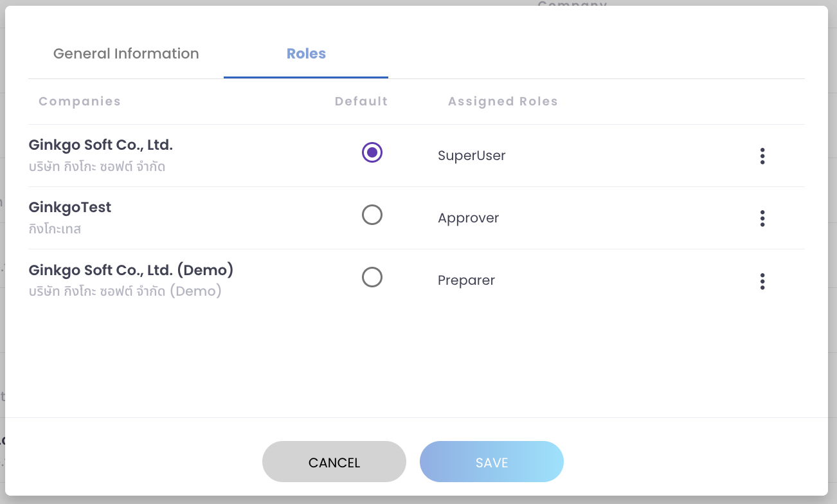
Task: Click the Preparer role label
Action: pyautogui.click(x=466, y=280)
